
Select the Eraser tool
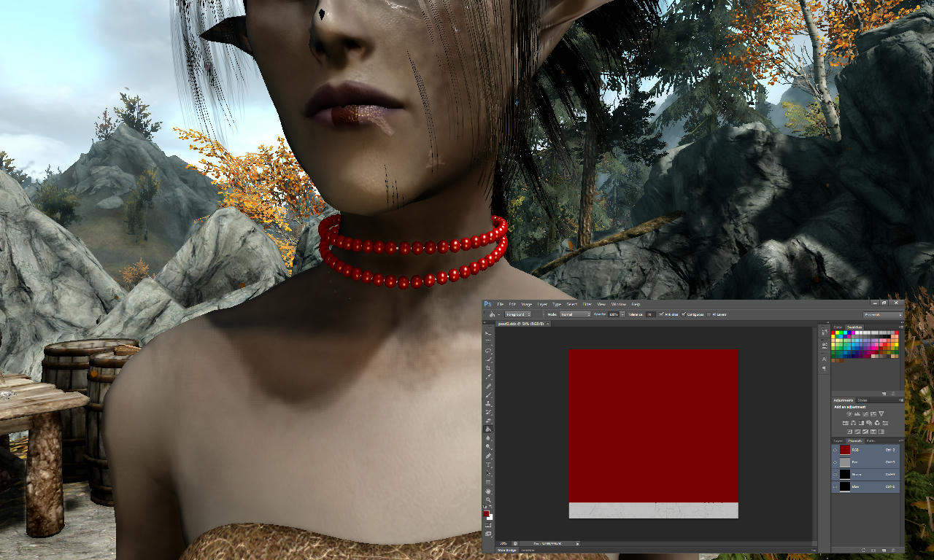pos(488,421)
